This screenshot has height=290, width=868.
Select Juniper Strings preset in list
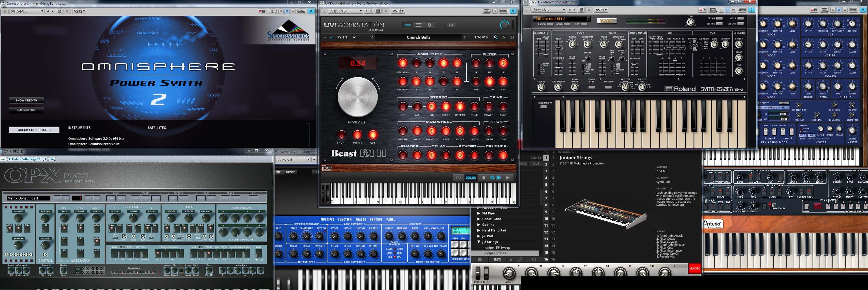click(x=505, y=253)
